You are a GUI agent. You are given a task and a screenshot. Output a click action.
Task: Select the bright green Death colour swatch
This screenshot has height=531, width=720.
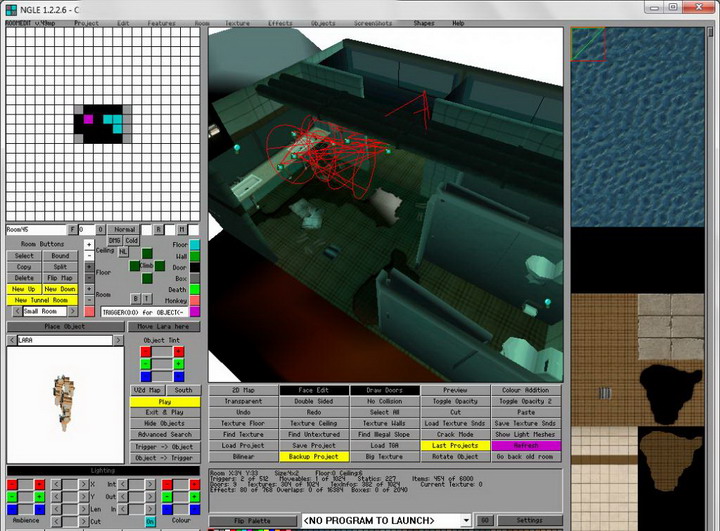tap(195, 289)
